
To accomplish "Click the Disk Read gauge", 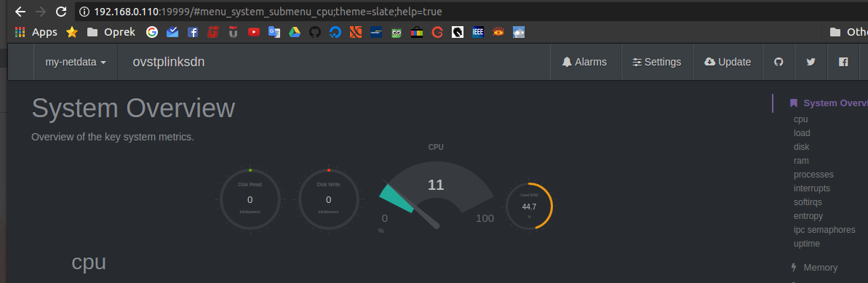I will tap(250, 199).
